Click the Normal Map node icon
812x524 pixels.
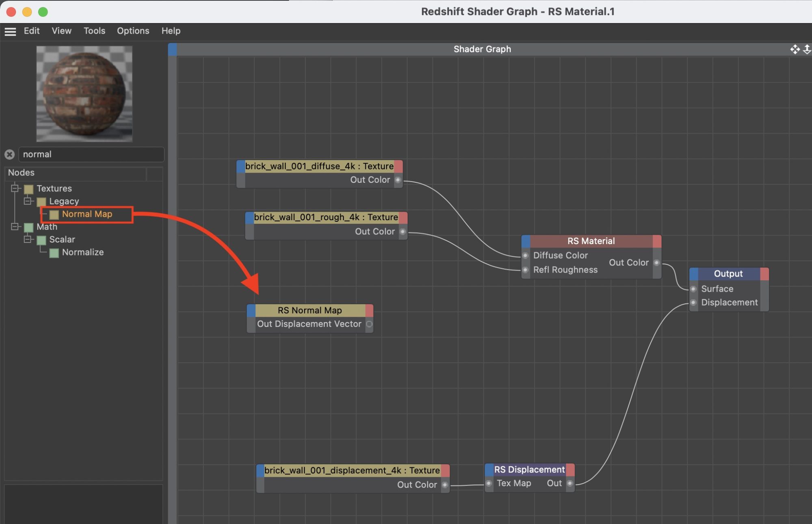(x=54, y=214)
